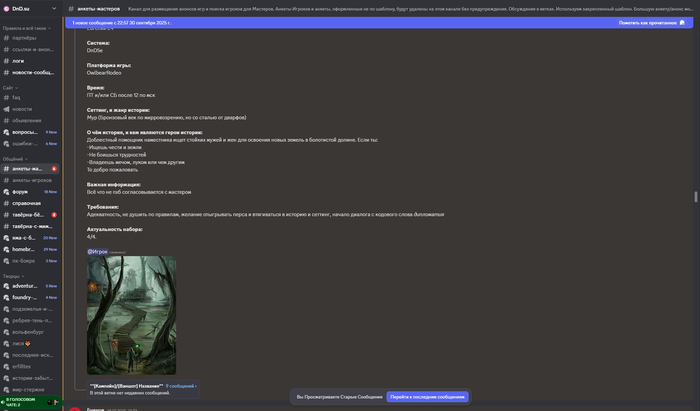Open the 'adventur...' forum channel icon

pos(6,286)
